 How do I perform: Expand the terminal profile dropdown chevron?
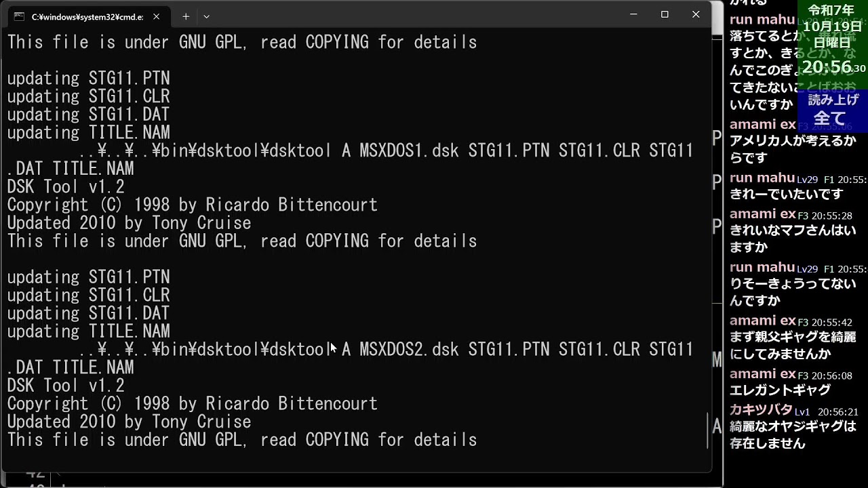pos(206,16)
